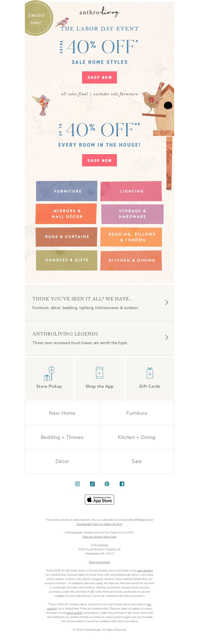Select the pink Lighting tile
Screen dimensions: 199x644
click(x=131, y=191)
